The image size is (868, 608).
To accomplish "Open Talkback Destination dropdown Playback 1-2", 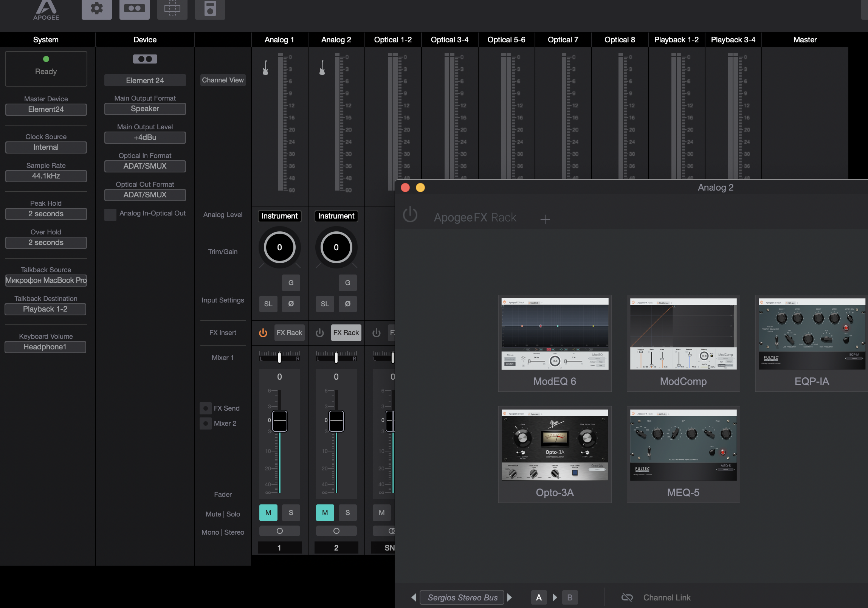I will click(x=45, y=309).
